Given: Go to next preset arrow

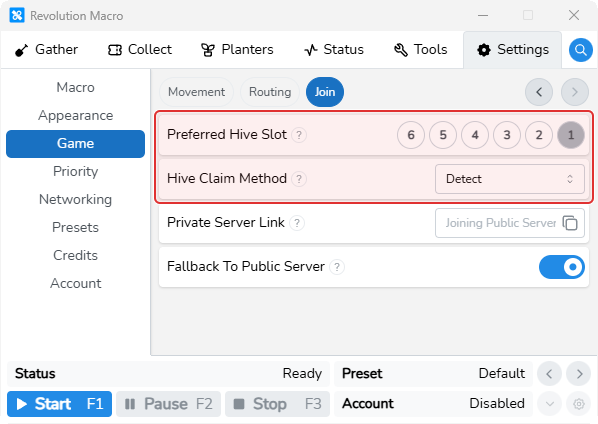Looking at the screenshot, I should tap(579, 374).
